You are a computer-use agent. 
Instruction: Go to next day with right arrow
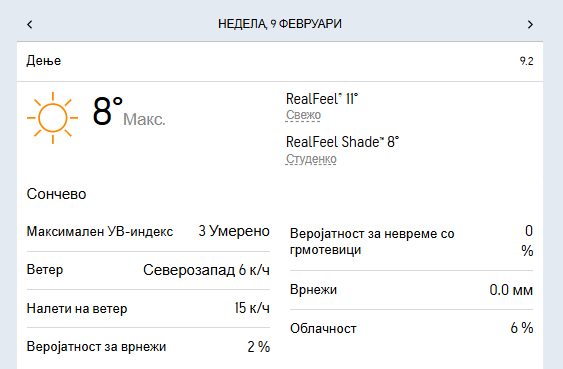coord(530,24)
